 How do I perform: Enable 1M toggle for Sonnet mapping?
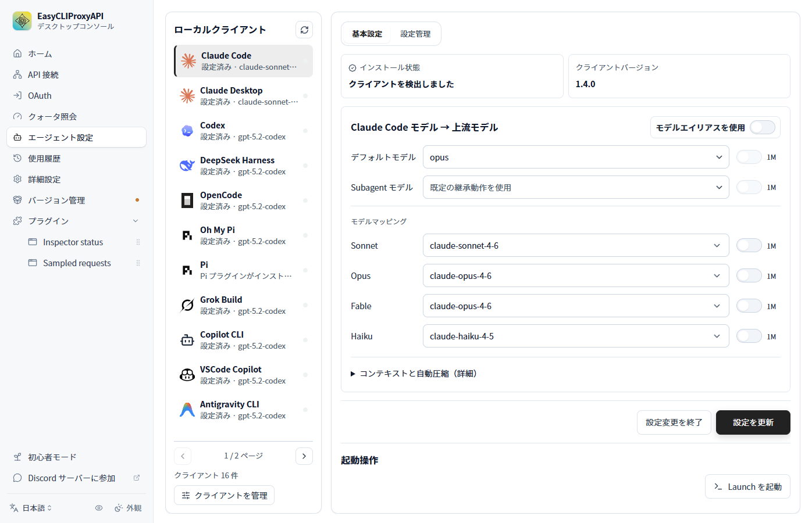tap(749, 246)
